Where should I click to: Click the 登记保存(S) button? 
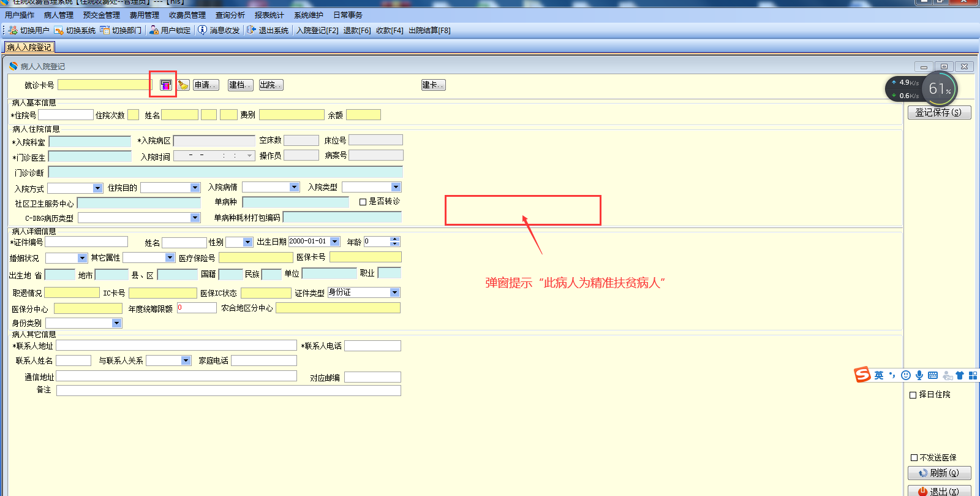[x=939, y=113]
